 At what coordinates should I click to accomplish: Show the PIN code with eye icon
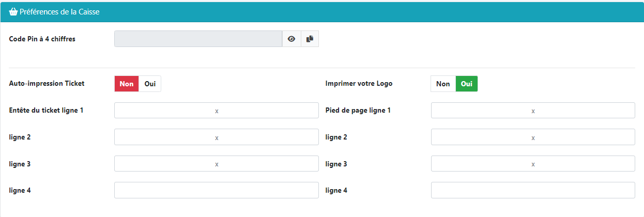[292, 39]
